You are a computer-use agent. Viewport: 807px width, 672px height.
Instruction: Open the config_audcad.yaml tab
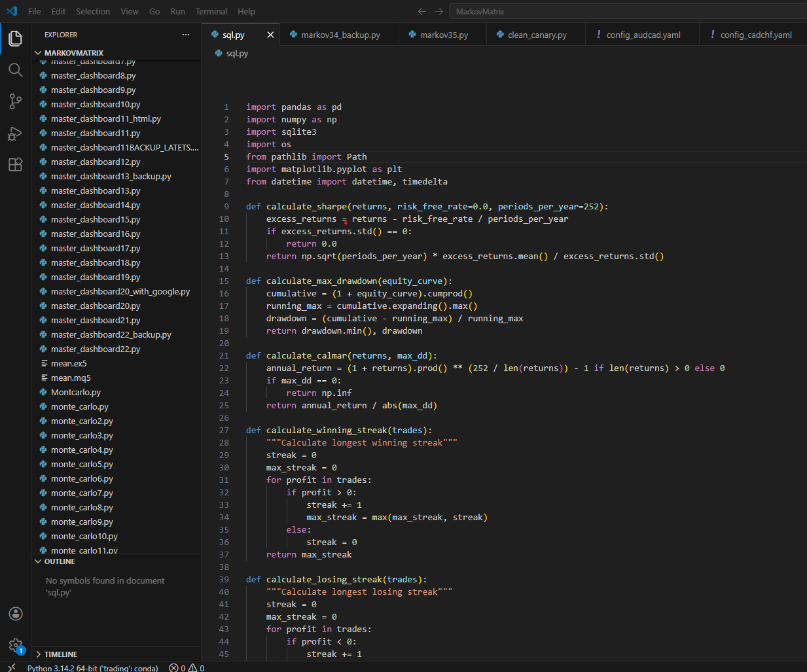(x=643, y=35)
